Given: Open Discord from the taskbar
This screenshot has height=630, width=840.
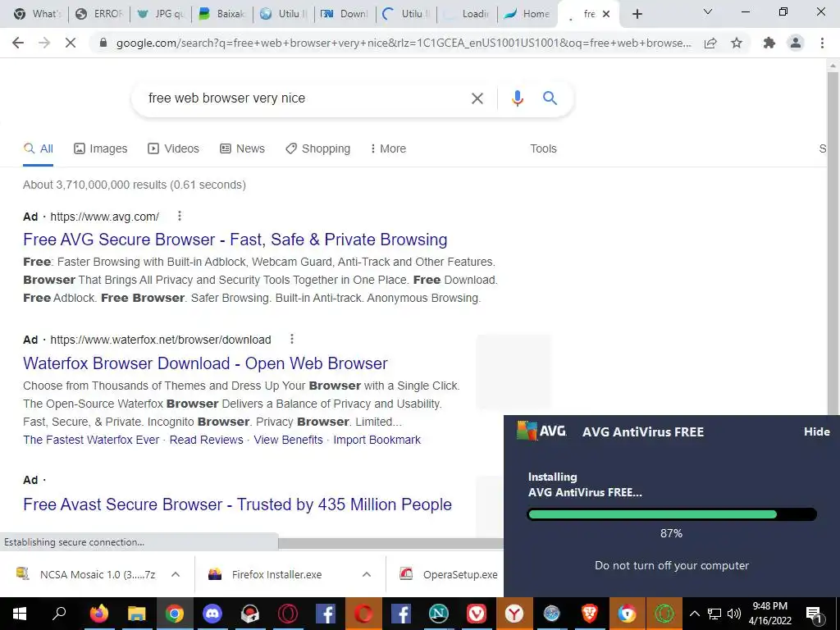Looking at the screenshot, I should coord(212,614).
